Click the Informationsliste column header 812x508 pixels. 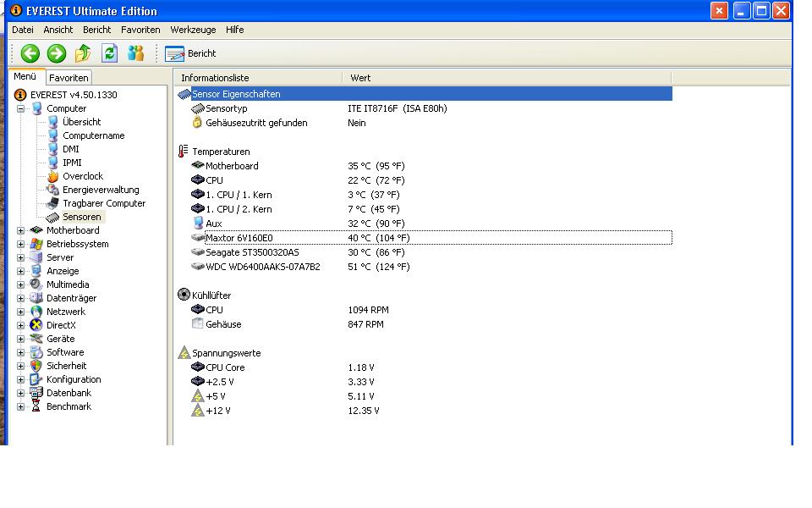258,78
